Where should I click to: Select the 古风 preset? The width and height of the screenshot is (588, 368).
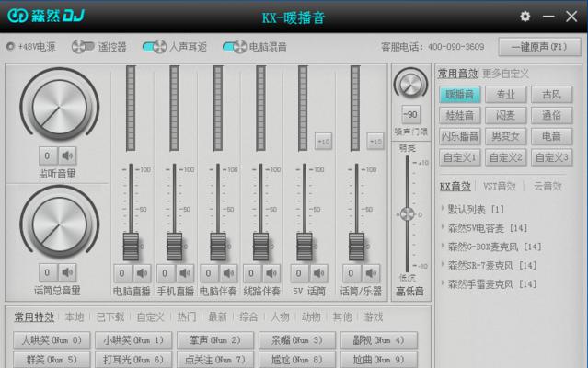[x=551, y=95]
